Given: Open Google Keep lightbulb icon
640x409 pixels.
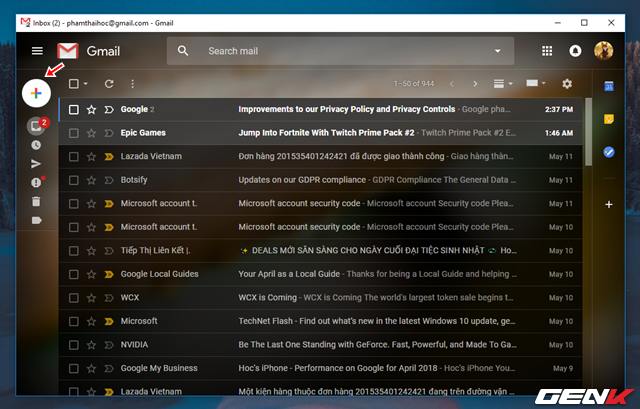Looking at the screenshot, I should click(x=609, y=119).
